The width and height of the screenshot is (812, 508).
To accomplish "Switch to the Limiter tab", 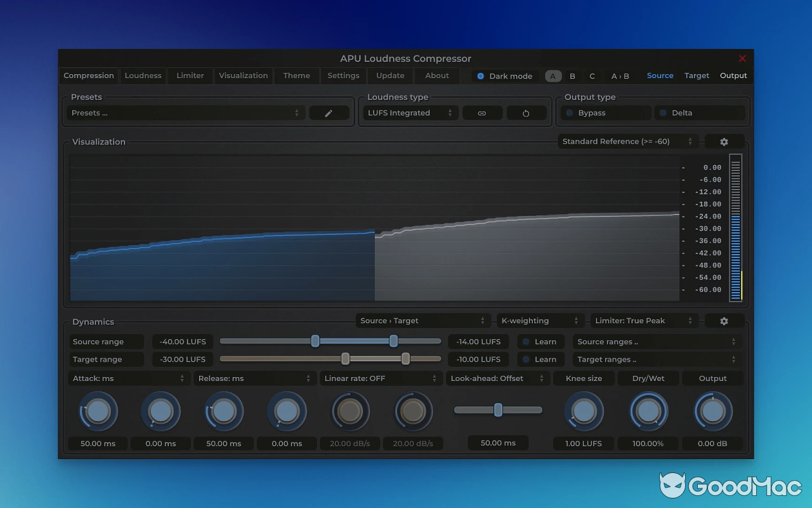I will pyautogui.click(x=190, y=76).
